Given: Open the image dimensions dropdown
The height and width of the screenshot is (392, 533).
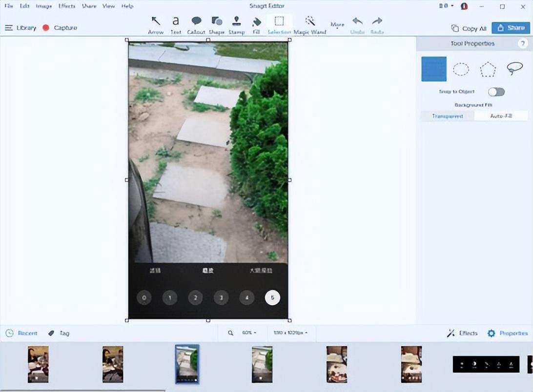Looking at the screenshot, I should pos(290,333).
